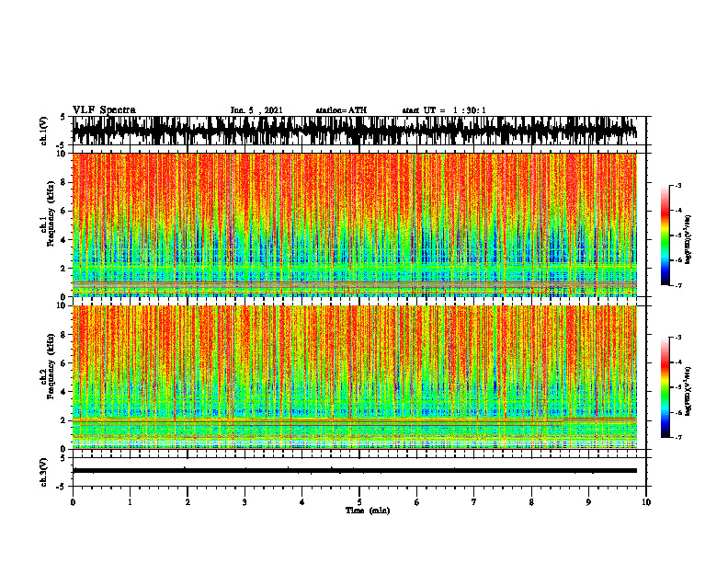Click the ch.1 colorbar 'log(PSD)' label
This screenshot has width=728, height=563.
tap(688, 240)
